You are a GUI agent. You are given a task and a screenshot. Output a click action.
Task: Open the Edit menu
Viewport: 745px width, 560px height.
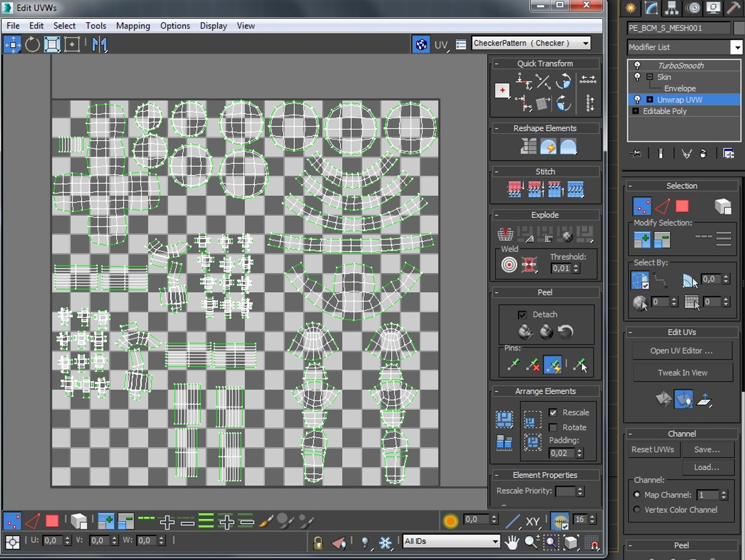36,26
